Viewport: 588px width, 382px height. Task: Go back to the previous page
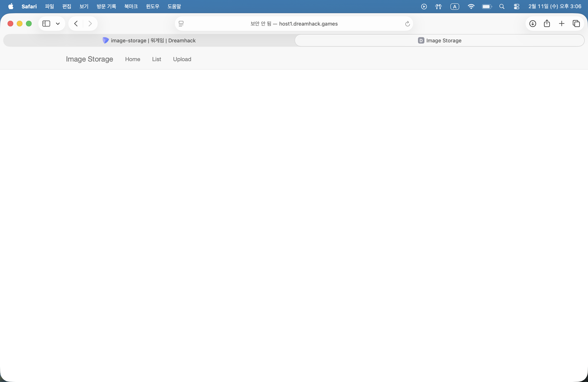coord(76,24)
